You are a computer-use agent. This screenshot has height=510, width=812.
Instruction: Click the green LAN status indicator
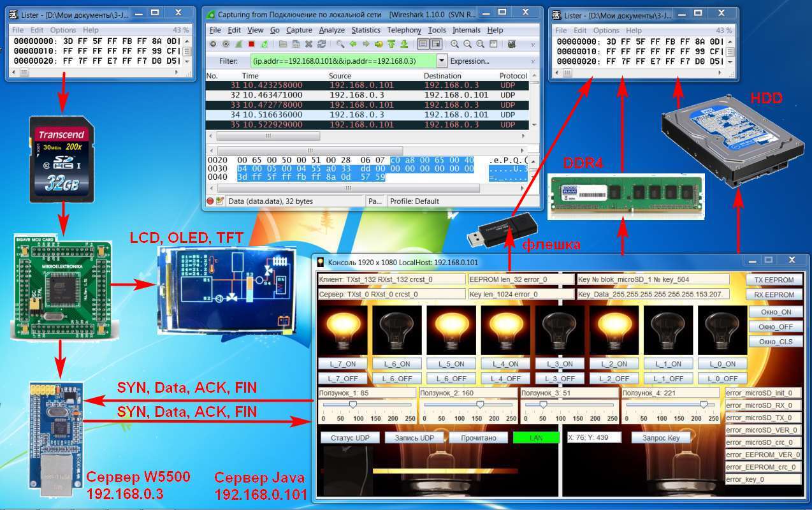coord(536,437)
